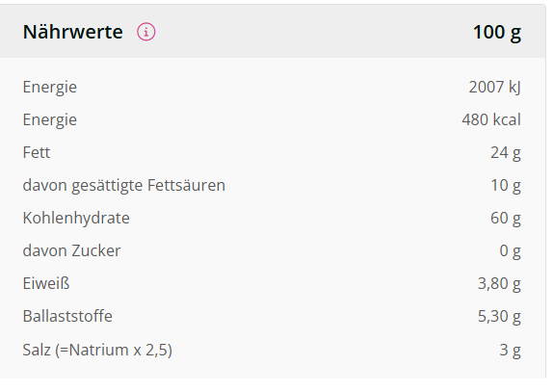Click the 3,80 g protein value

[x=499, y=284]
